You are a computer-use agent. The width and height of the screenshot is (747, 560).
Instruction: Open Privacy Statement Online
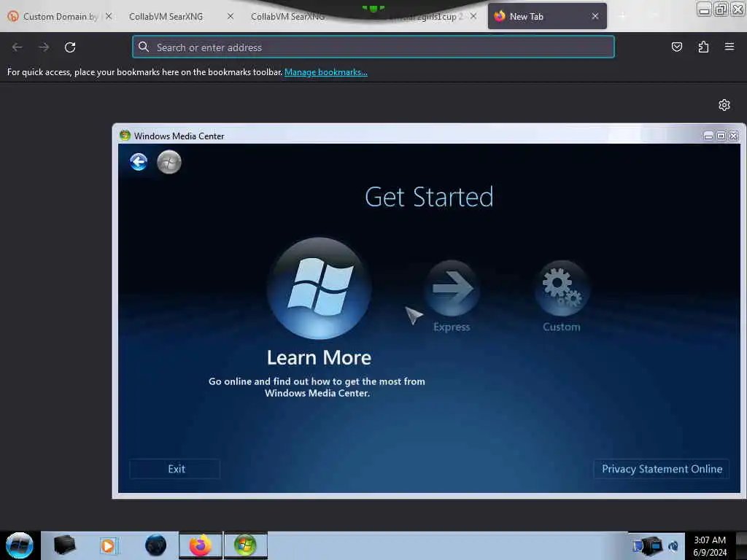[662, 469]
